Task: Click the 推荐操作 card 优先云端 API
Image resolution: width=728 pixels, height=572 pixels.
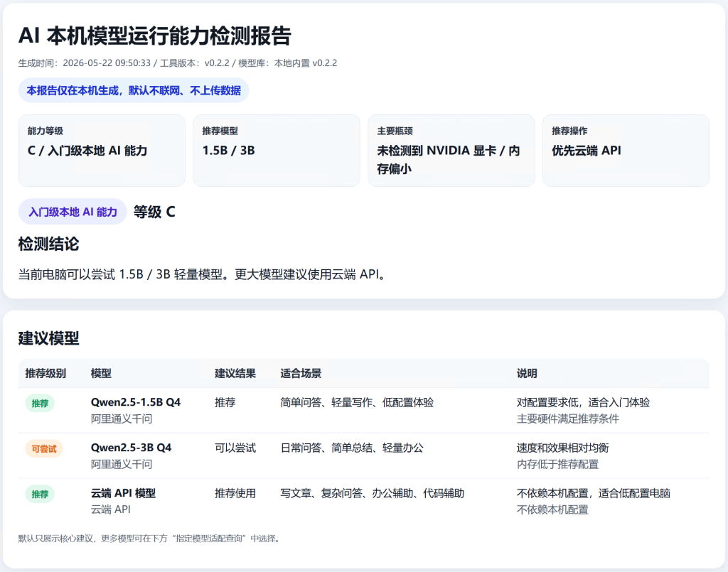Action: coord(626,151)
